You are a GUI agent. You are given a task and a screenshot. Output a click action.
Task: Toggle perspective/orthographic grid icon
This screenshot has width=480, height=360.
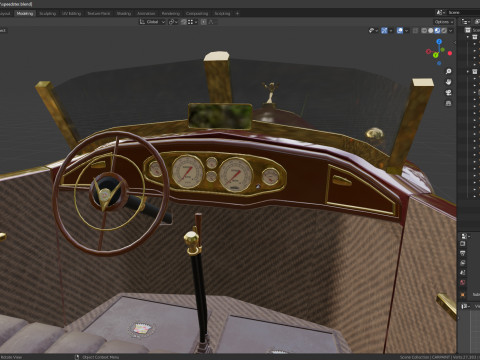coord(449,103)
